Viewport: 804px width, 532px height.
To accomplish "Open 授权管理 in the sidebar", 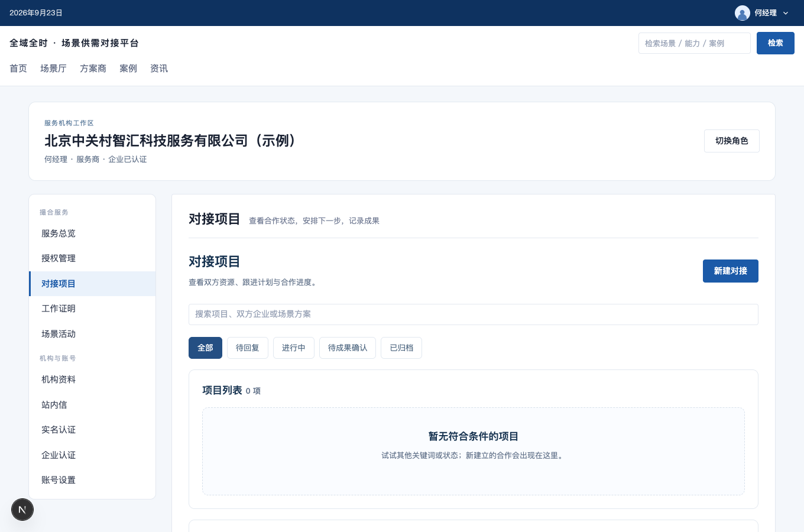I will (x=92, y=258).
